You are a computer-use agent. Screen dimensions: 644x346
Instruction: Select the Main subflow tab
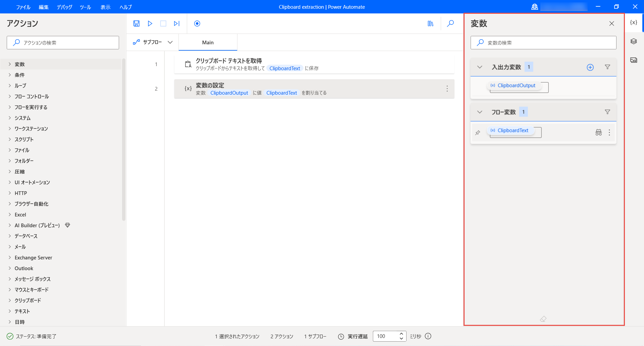click(208, 42)
